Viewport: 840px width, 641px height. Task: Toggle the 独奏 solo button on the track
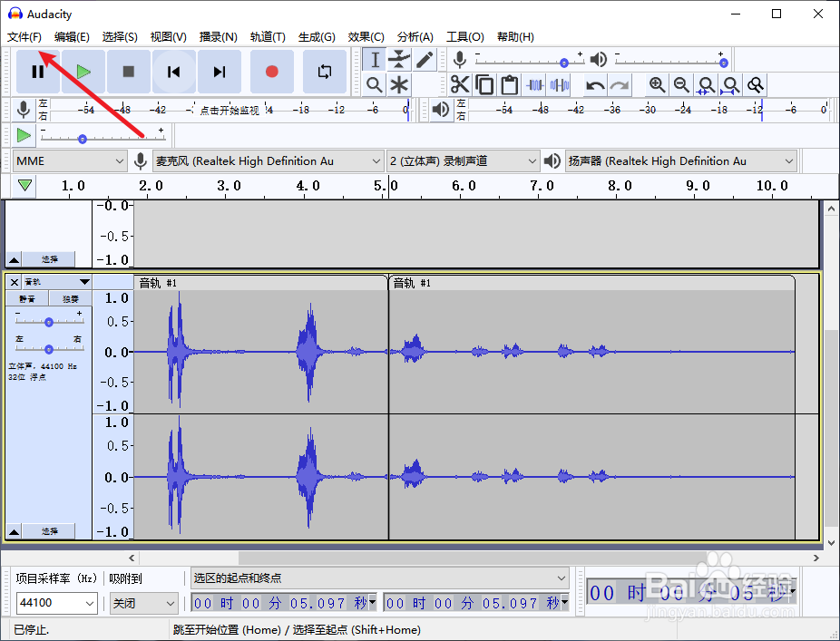click(71, 299)
